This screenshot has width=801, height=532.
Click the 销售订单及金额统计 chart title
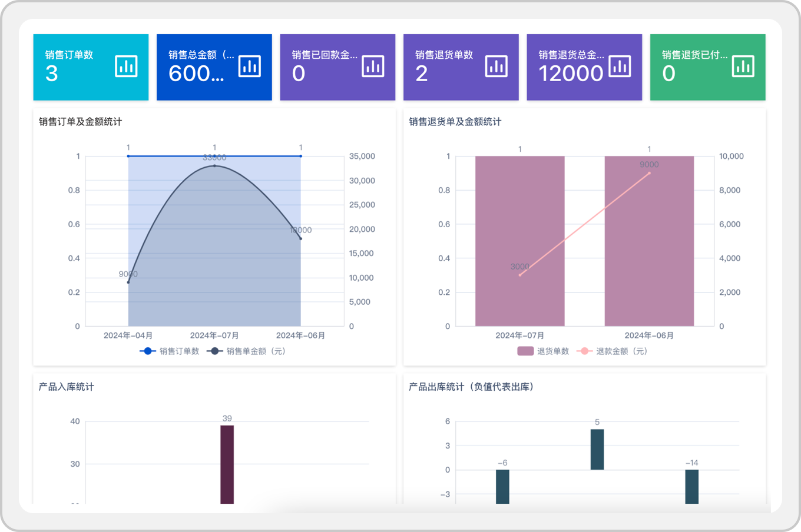pyautogui.click(x=81, y=122)
